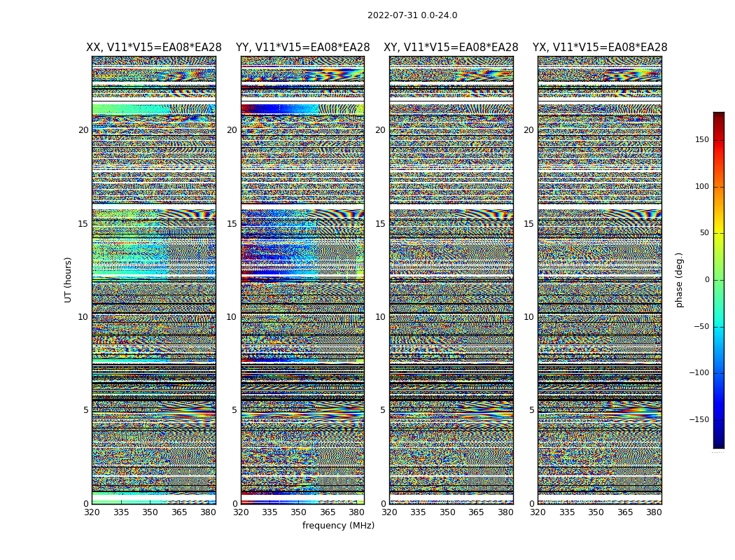Click the colorbar tick label −150

point(699,420)
